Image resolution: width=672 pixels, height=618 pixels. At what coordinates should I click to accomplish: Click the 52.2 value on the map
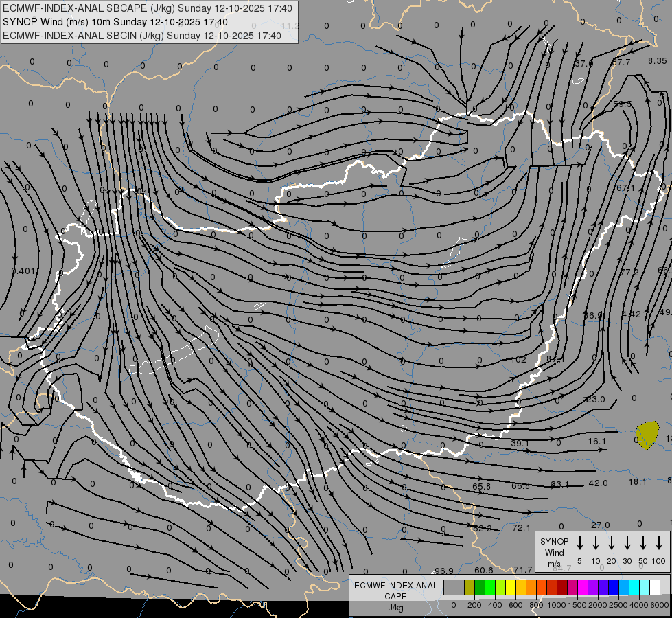tap(483, 528)
